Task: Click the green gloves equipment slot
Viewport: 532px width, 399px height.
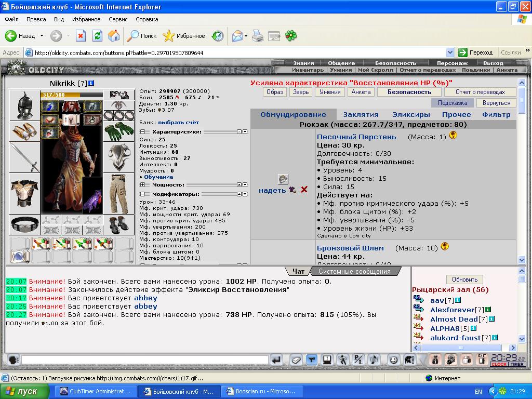Action: pos(119,131)
